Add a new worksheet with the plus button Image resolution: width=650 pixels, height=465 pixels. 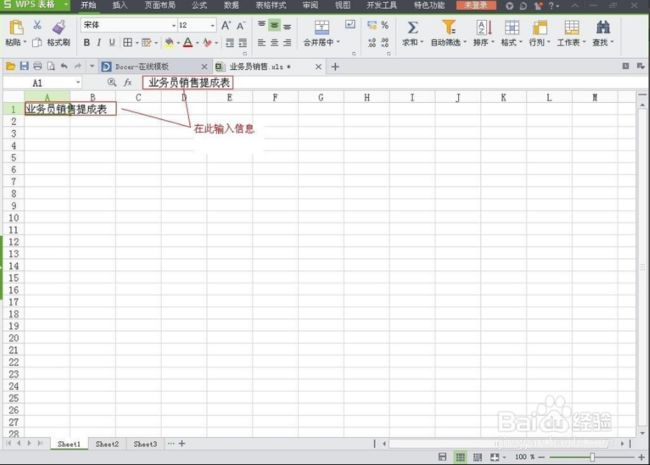click(182, 443)
